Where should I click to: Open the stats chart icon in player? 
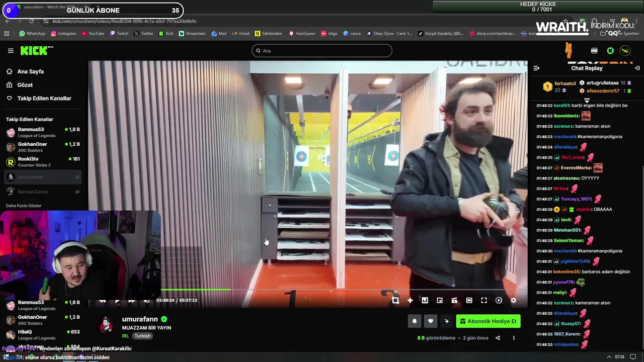425,301
